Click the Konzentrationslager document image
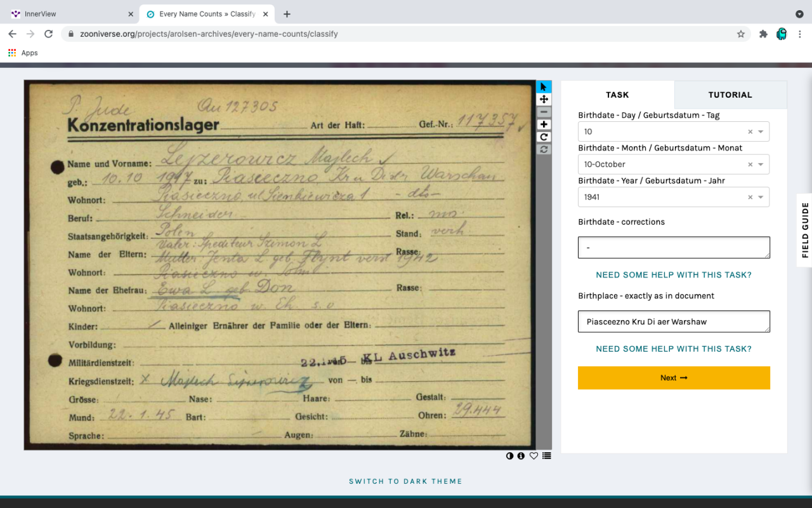The width and height of the screenshot is (812, 508). (280, 265)
